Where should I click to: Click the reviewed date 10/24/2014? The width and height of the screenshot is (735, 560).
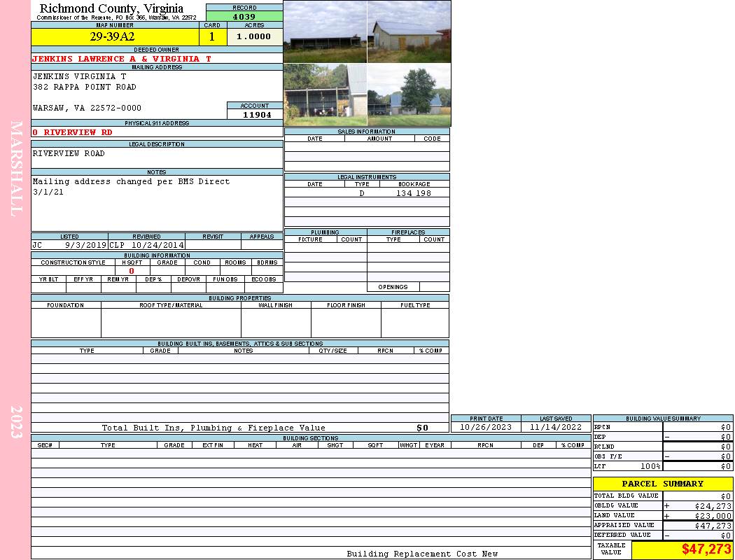[x=157, y=244]
